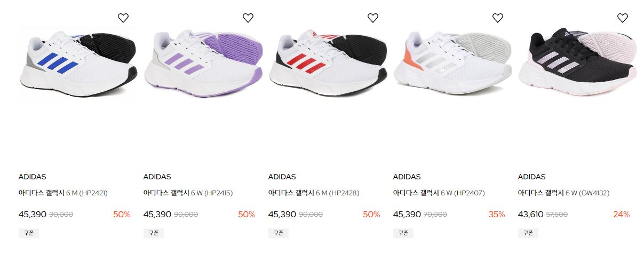Click the 43,610 price of GW4132
Screen dimensions: 644x253
point(531,215)
